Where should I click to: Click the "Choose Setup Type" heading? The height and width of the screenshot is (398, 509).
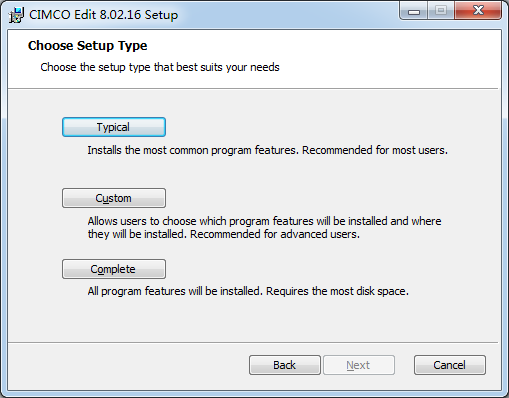87,46
